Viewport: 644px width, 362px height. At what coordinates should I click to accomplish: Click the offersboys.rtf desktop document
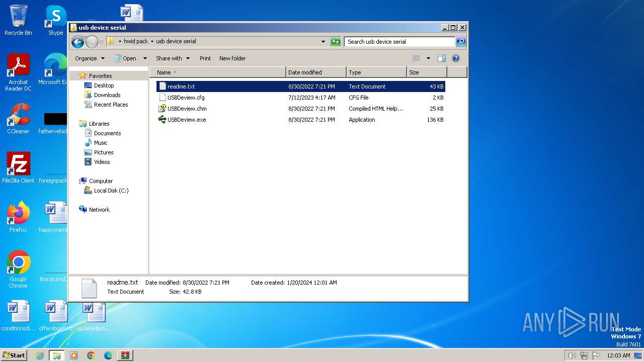[56, 316]
